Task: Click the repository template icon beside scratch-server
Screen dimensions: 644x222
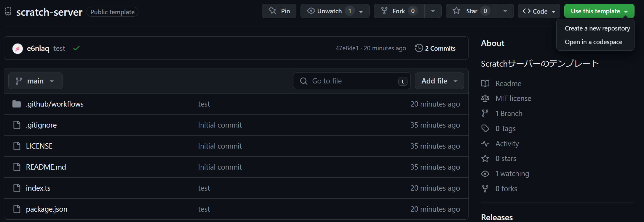Action: 8,12
